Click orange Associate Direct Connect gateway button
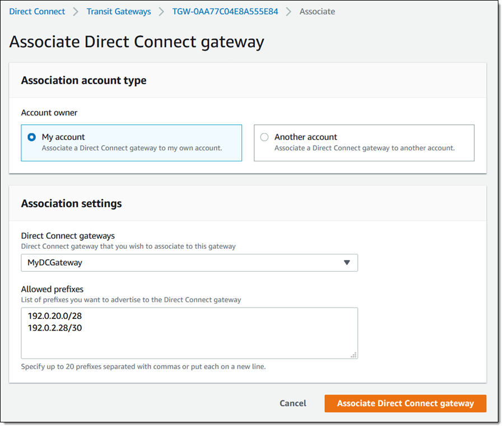The width and height of the screenshot is (504, 428). [405, 403]
